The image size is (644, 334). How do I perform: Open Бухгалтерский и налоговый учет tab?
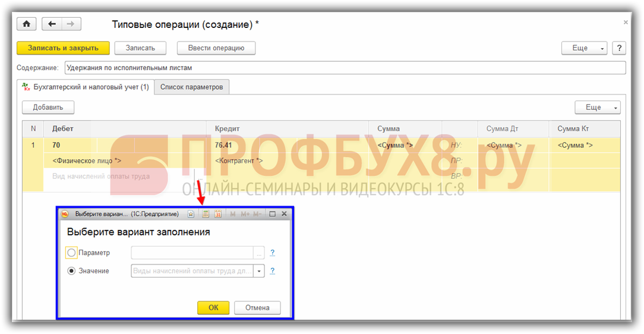click(x=86, y=87)
